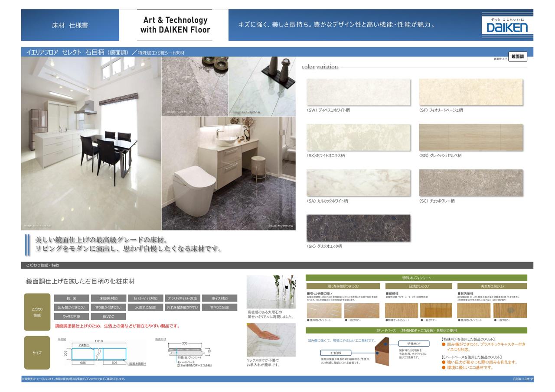Viewport: 555px width, 392px height.
Task: Select the 低VOC feature tag
Action: [108, 317]
